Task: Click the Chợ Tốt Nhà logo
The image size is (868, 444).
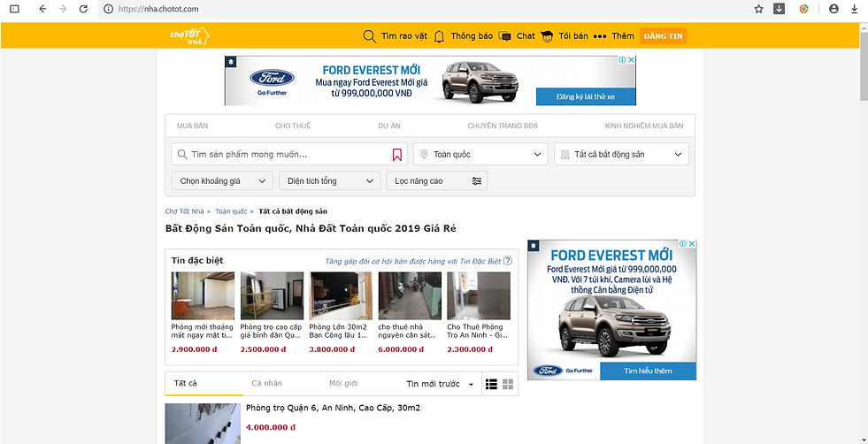Action: click(x=189, y=36)
